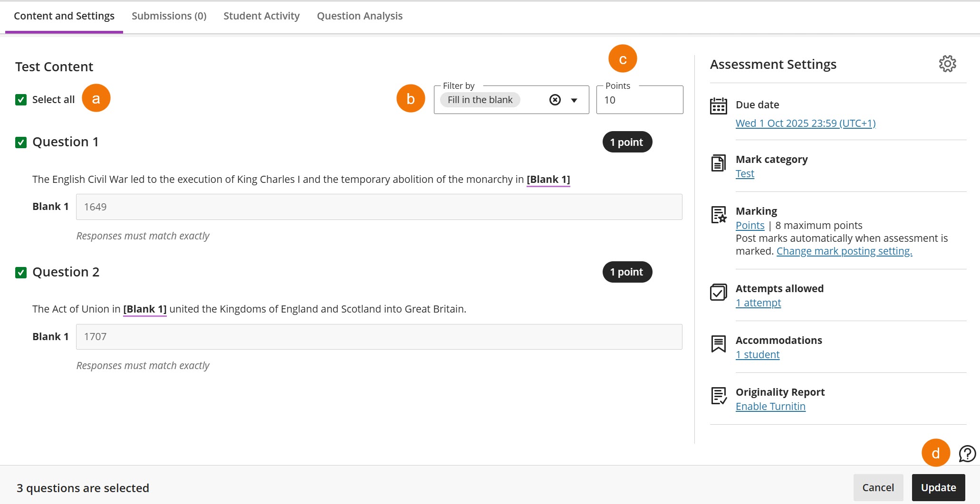The image size is (980, 504).
Task: Click the due date calendar icon
Action: [718, 106]
